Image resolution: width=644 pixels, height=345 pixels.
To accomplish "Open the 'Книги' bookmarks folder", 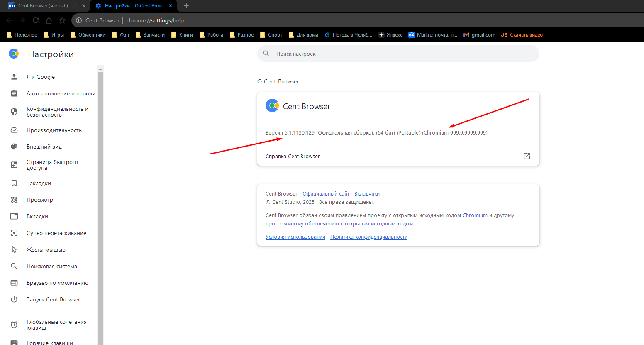I will tap(182, 35).
